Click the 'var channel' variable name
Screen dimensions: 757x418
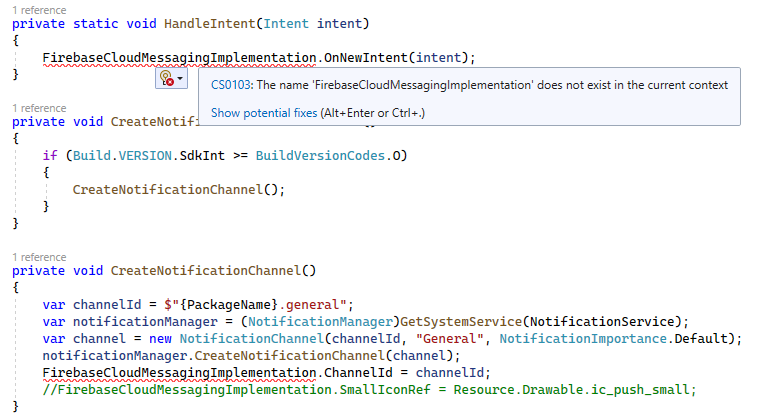[99, 338]
